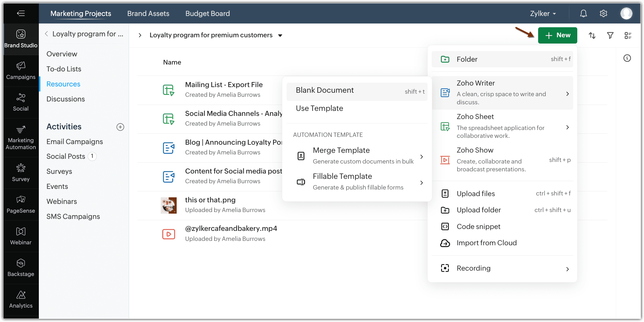The image size is (644, 322).
Task: Open the Surveys activity
Action: click(x=59, y=171)
